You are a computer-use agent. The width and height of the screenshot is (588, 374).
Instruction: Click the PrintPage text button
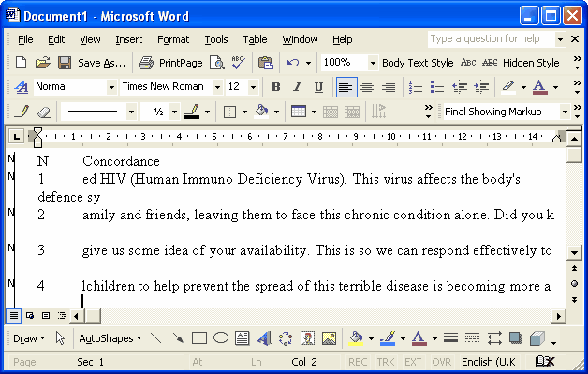tap(181, 63)
